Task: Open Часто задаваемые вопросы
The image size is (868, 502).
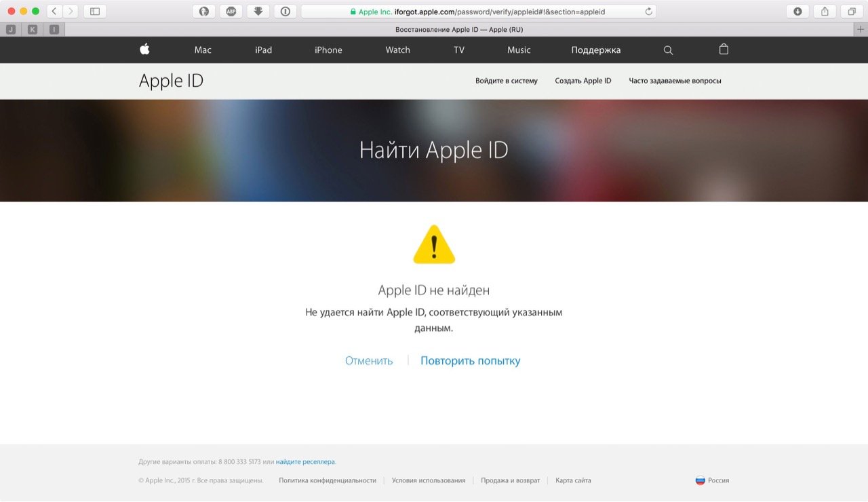Action: pyautogui.click(x=675, y=81)
